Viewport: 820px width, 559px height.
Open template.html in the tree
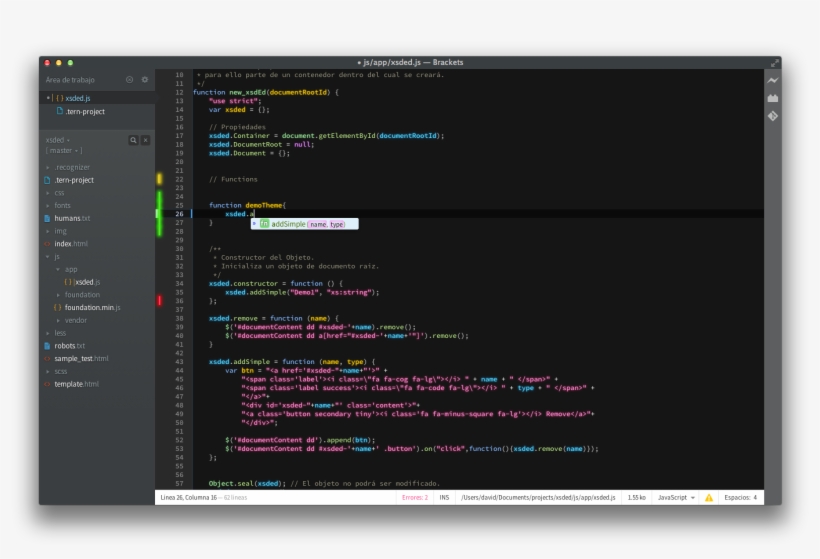pos(76,384)
